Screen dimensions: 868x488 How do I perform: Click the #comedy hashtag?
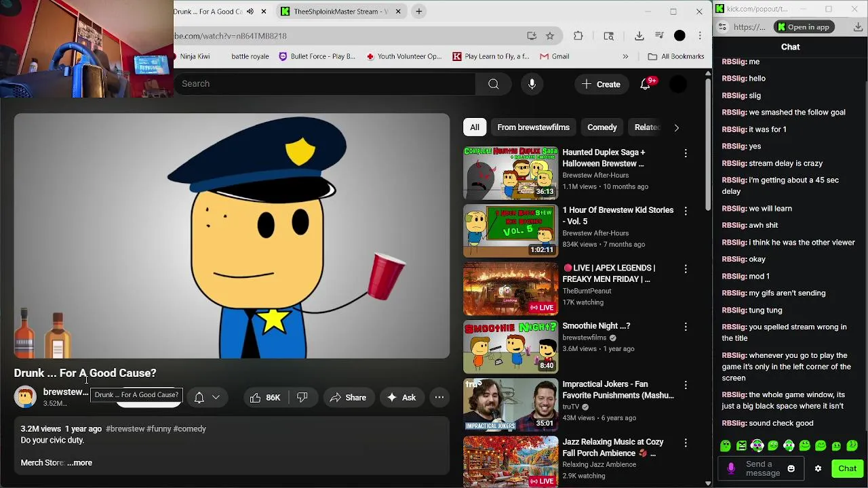[190, 429]
